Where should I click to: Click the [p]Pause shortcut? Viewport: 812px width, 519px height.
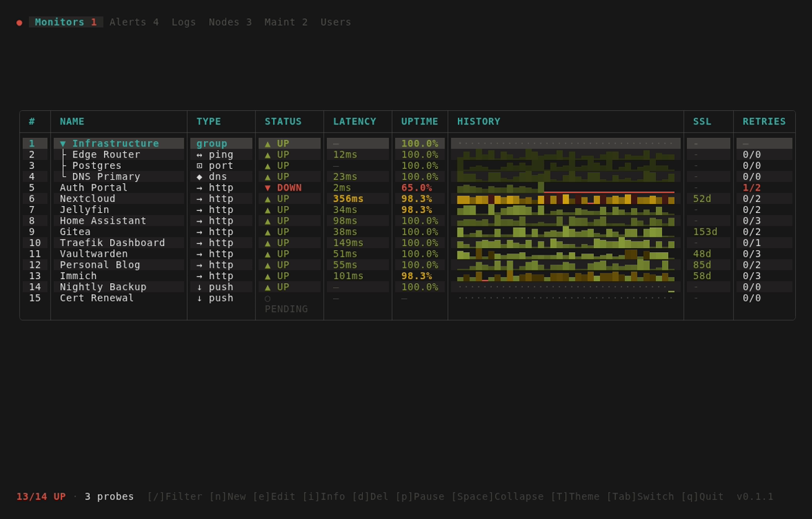[420, 497]
